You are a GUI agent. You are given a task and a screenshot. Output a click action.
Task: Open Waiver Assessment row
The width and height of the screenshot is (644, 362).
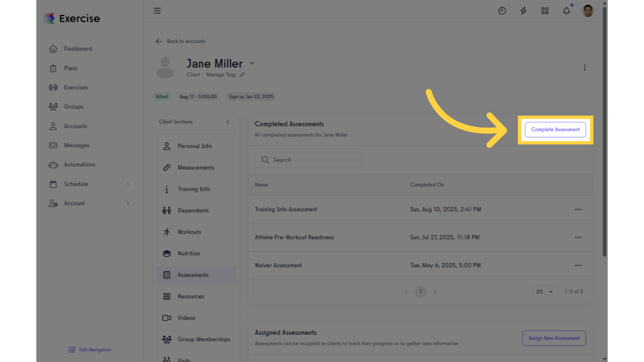click(x=420, y=265)
